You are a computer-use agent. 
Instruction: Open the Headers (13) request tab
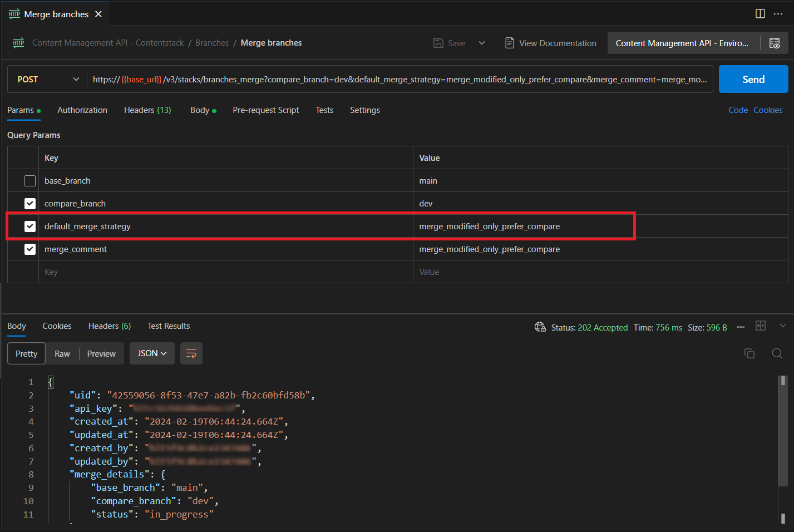pos(147,110)
